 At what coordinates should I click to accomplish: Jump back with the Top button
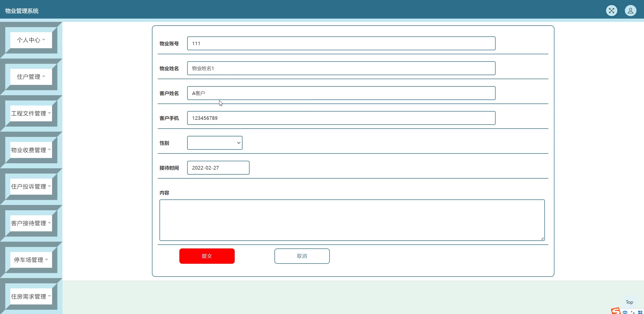[629, 302]
